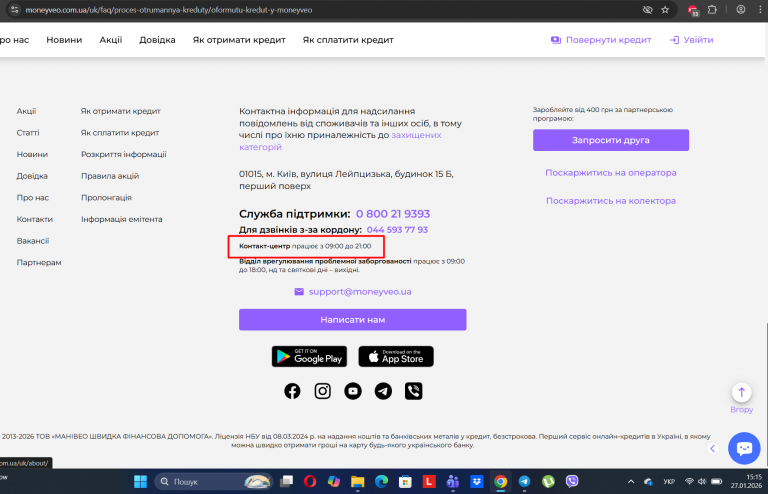Click the scroll-to-top arrow button

742,392
